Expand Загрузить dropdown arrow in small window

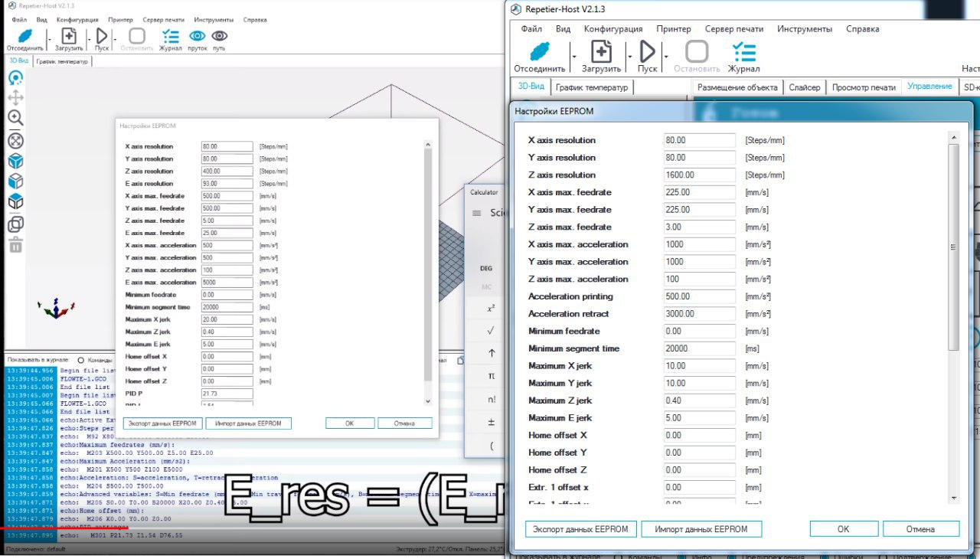coord(88,38)
